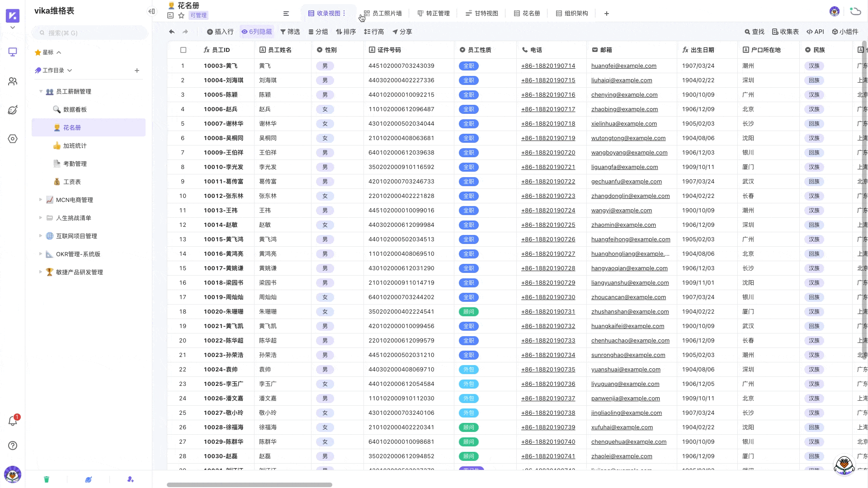Click the undo arrow icon

[172, 32]
